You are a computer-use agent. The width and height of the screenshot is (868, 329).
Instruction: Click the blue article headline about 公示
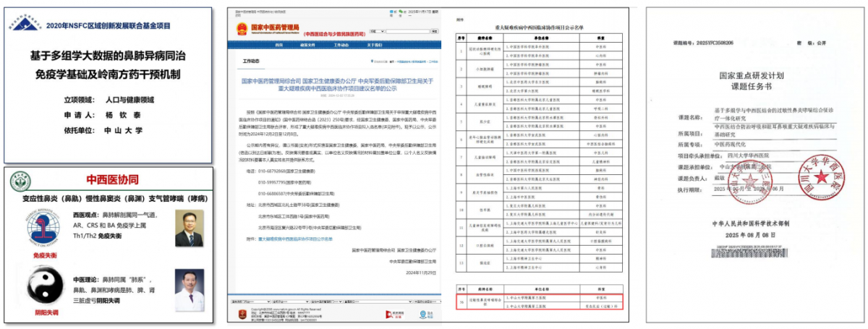point(337,86)
